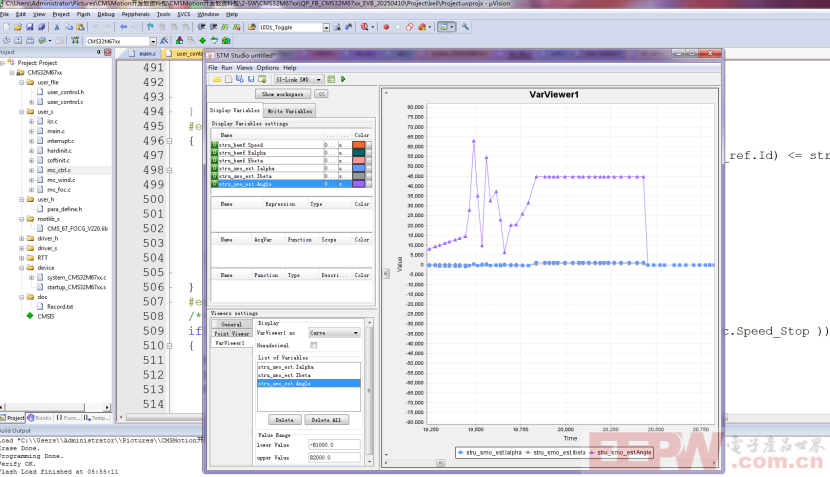Image resolution: width=830 pixels, height=477 pixels.
Task: Open the Options menu in STM Studio
Action: (x=268, y=68)
